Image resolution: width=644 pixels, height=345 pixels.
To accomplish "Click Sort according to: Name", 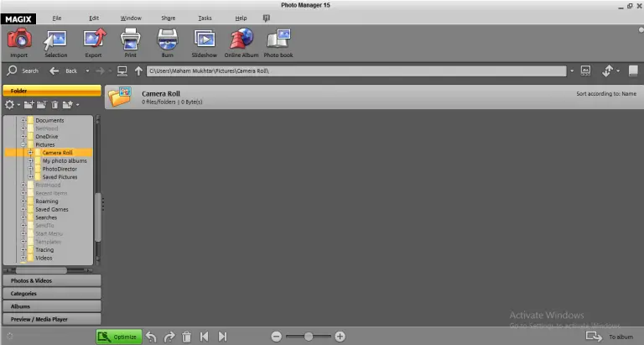I will [606, 94].
